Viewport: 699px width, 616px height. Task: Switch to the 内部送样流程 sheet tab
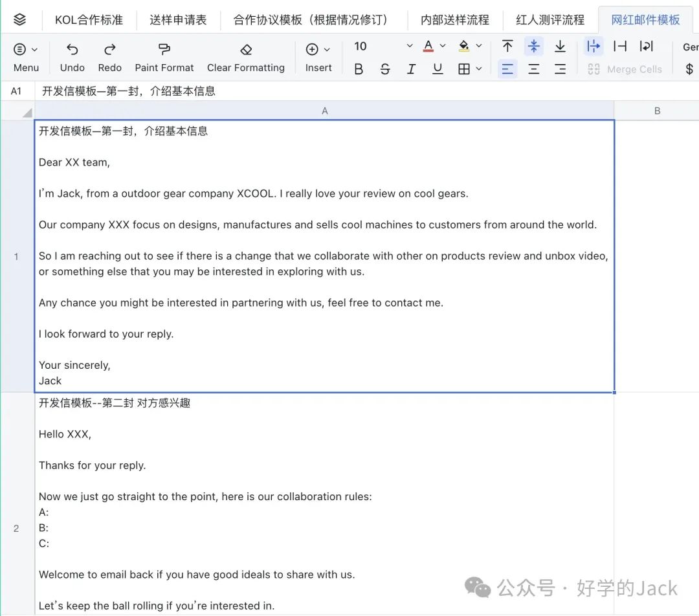tap(455, 19)
